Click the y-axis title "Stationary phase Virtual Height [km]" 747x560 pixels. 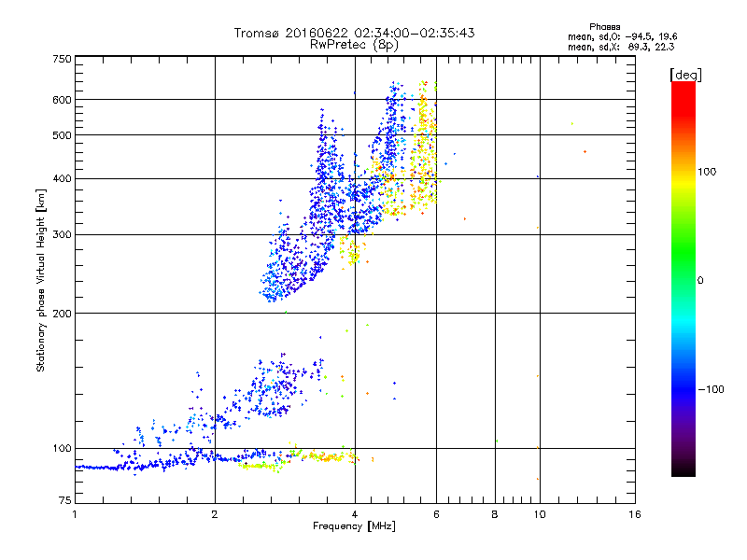tap(40, 280)
